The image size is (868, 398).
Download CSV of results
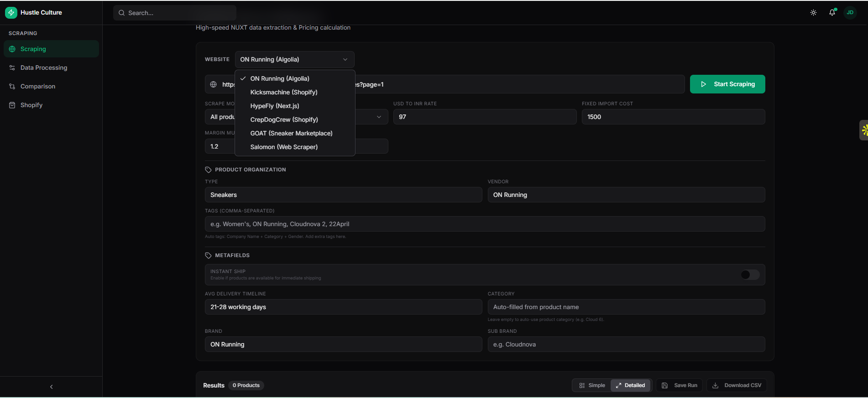click(x=737, y=385)
